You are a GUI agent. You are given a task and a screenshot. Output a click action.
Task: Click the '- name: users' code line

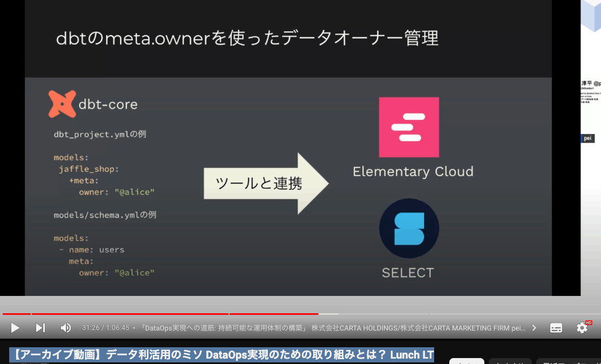pos(92,250)
